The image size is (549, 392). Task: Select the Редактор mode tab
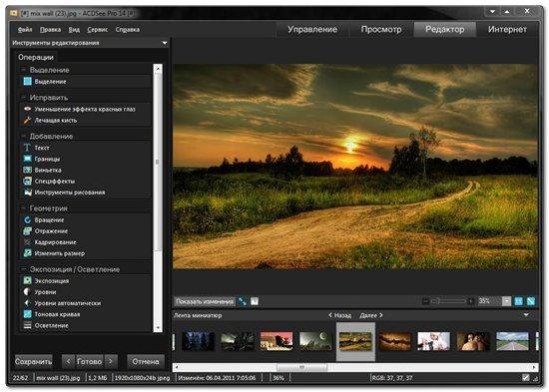(x=445, y=29)
